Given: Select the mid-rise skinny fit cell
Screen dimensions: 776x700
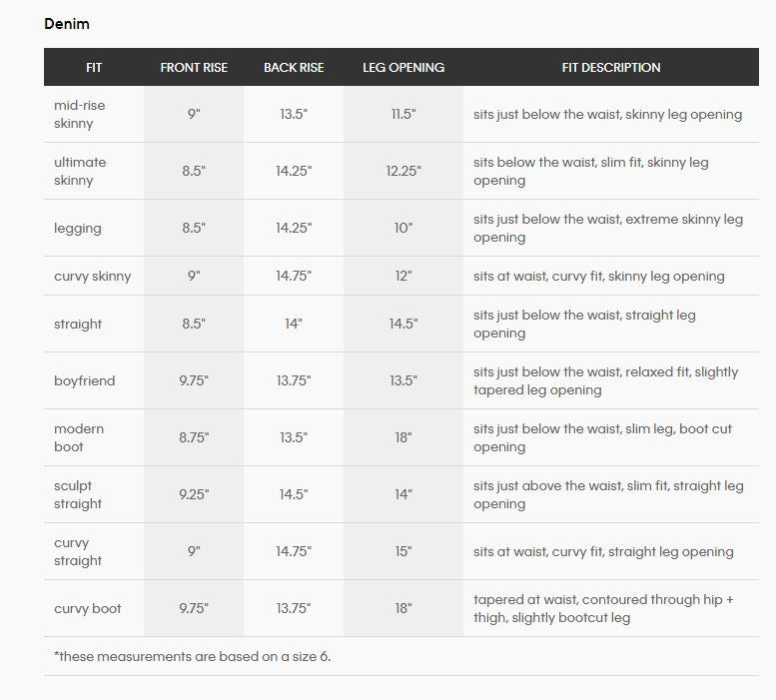Looking at the screenshot, I should (80, 114).
